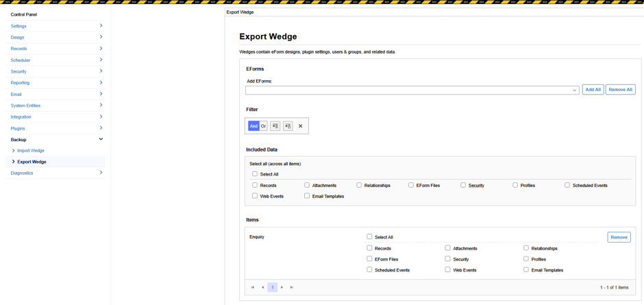The height and width of the screenshot is (305, 644).
Task: Expand the Email section chevron
Action: [101, 94]
